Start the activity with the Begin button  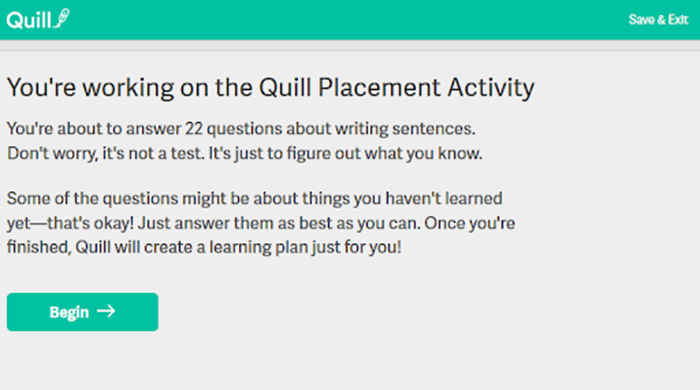83,312
